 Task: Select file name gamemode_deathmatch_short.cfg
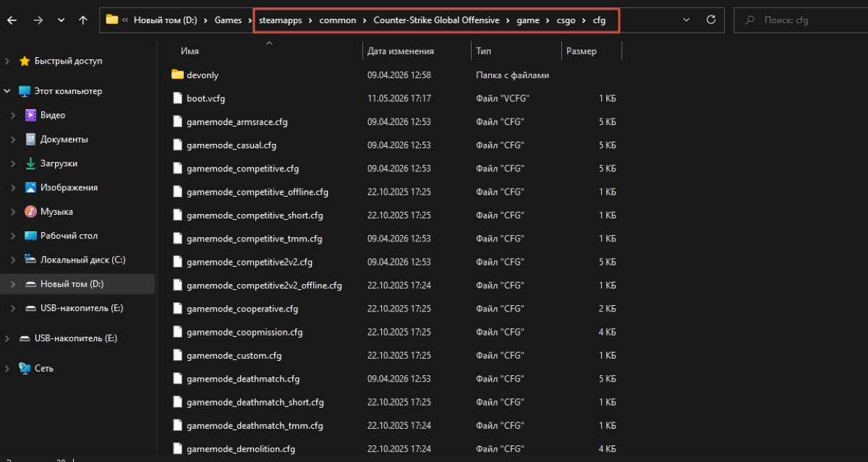255,402
